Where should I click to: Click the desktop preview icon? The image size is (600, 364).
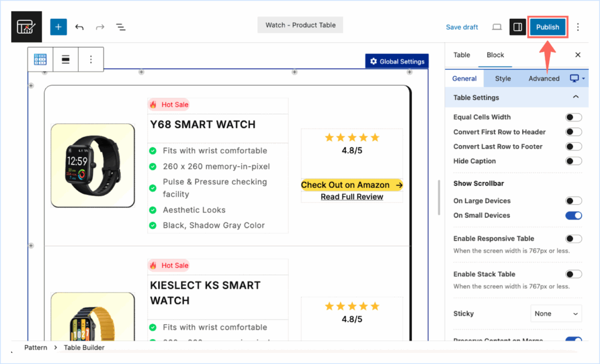(497, 27)
